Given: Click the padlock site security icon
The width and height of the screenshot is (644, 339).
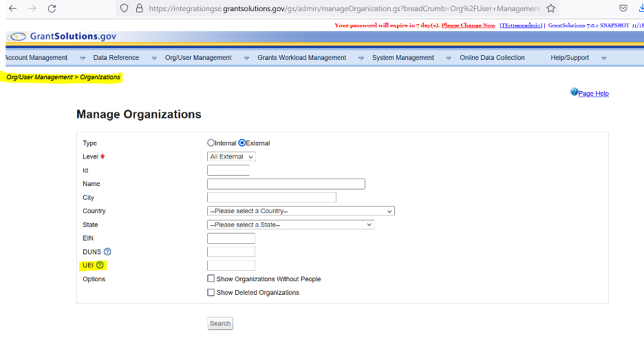Looking at the screenshot, I should coord(140,8).
